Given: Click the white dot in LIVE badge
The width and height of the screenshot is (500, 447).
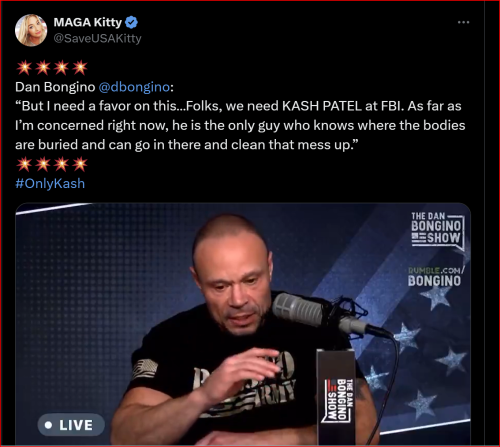Looking at the screenshot, I should [49, 425].
